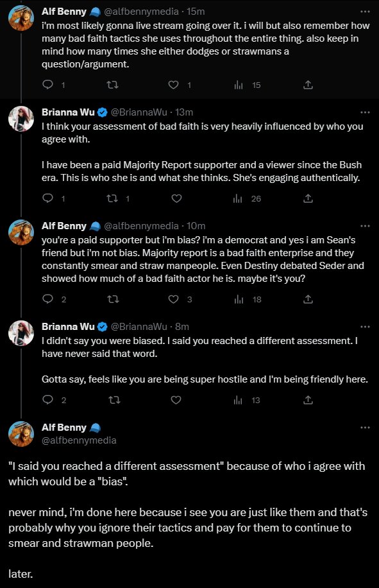Open @alfbennymedia handle on final tweet

(x=79, y=440)
